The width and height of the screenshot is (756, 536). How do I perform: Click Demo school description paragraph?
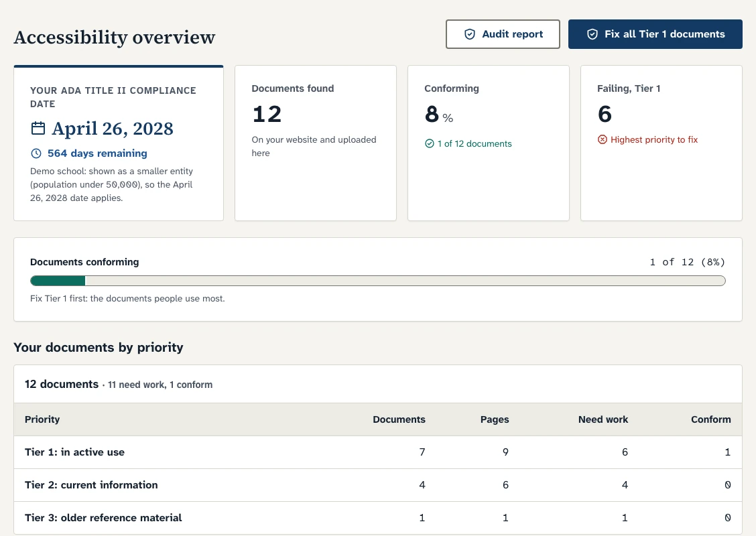coord(111,185)
